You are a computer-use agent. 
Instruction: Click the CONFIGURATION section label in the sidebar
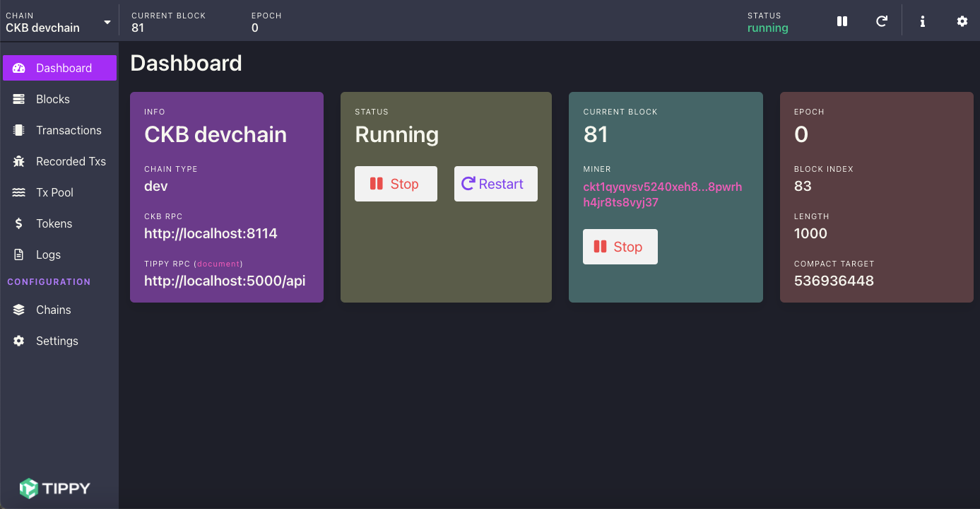(x=49, y=281)
